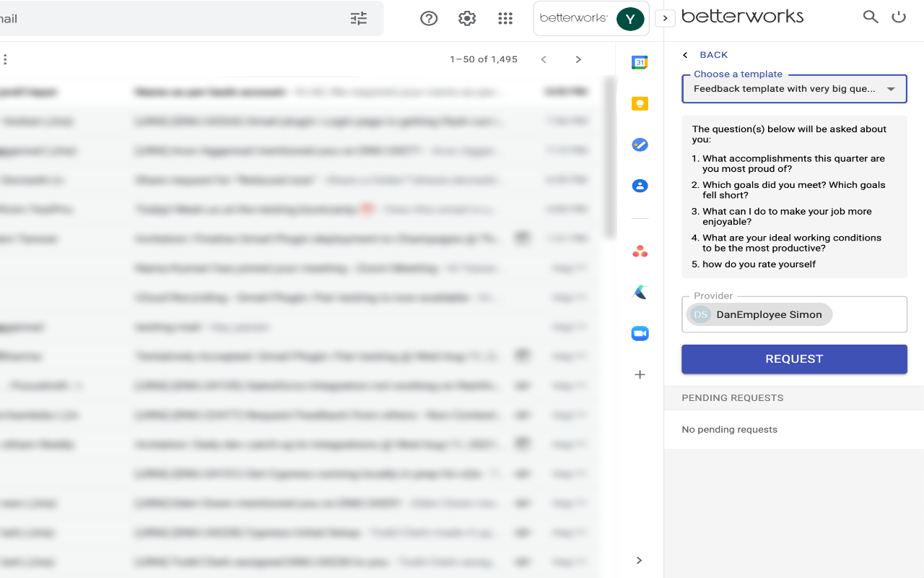Click question about making job more enjoyable
The image size is (924, 578).
point(787,217)
